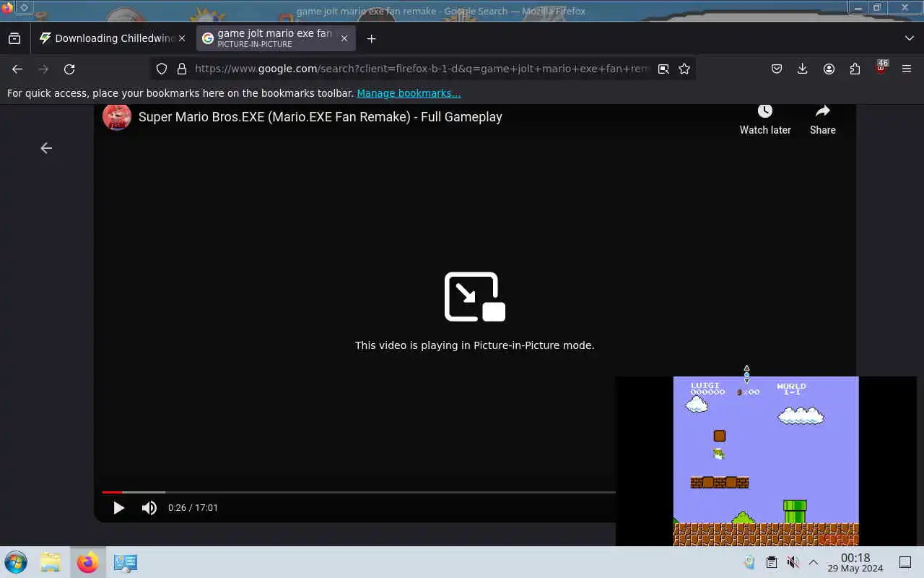Screen dimensions: 924x578
Task: Open the computer settings taskbar icon
Action: pyautogui.click(x=126, y=562)
